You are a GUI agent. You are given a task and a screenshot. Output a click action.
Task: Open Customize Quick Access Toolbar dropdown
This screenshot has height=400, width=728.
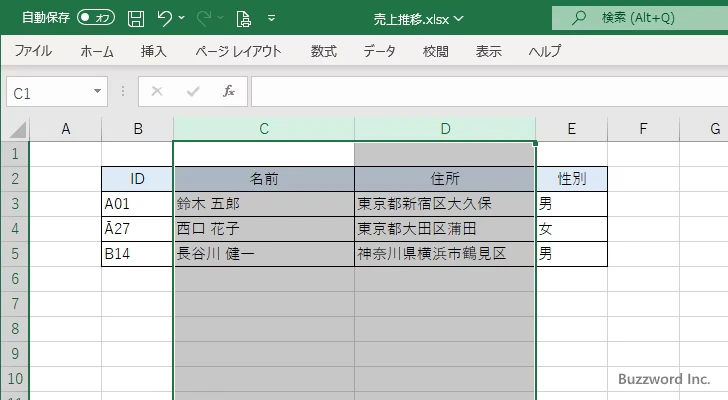click(x=272, y=18)
